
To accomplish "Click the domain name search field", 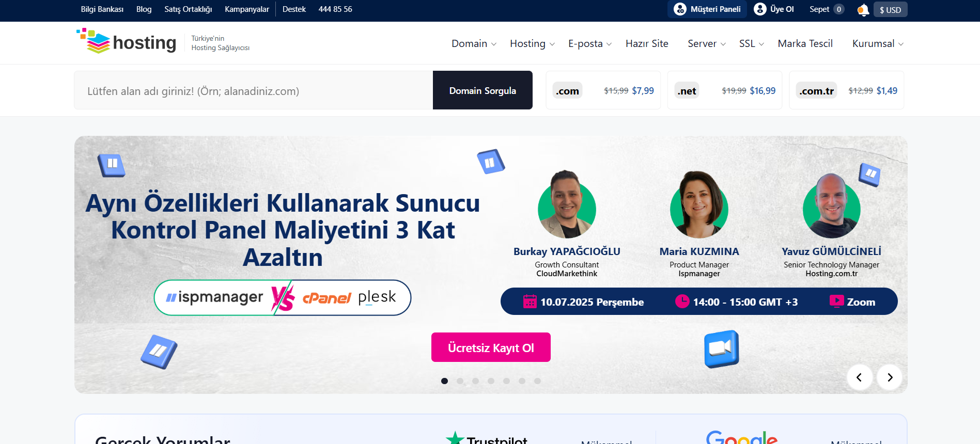I will click(253, 90).
